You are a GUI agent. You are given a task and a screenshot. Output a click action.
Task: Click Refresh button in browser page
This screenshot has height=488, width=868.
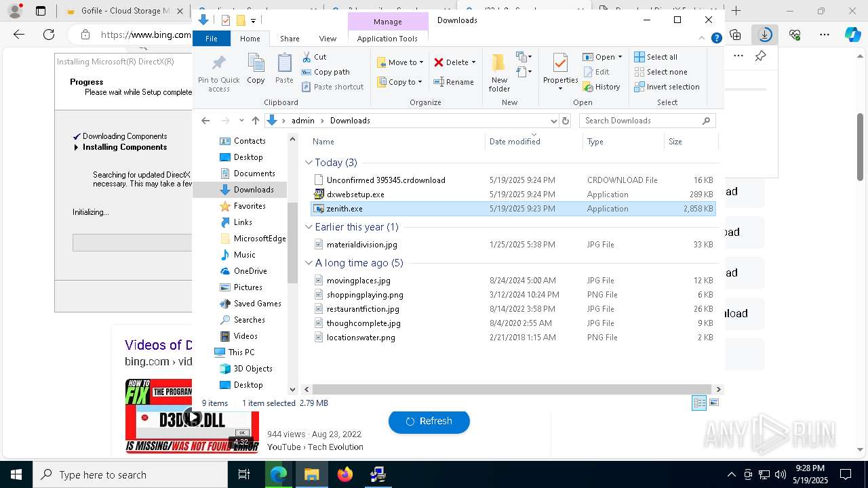coord(429,421)
